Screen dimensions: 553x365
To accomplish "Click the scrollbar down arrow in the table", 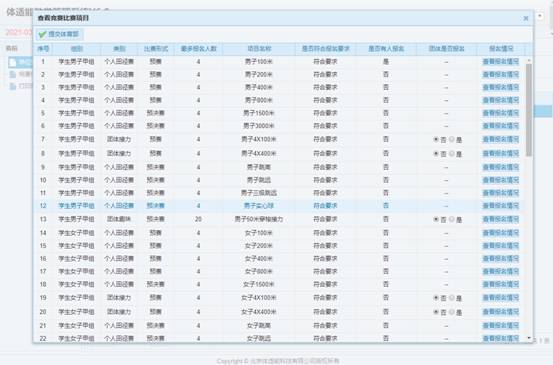I will coord(529,338).
